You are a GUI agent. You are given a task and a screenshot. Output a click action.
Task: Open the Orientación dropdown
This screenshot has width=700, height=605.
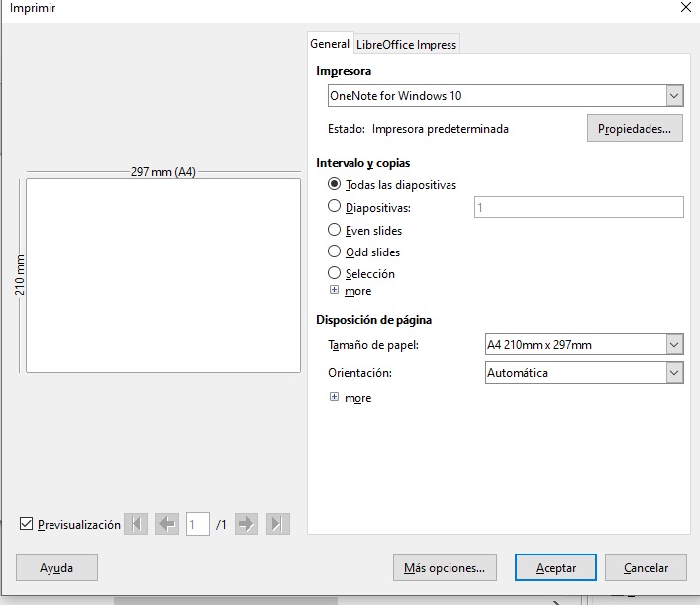584,373
